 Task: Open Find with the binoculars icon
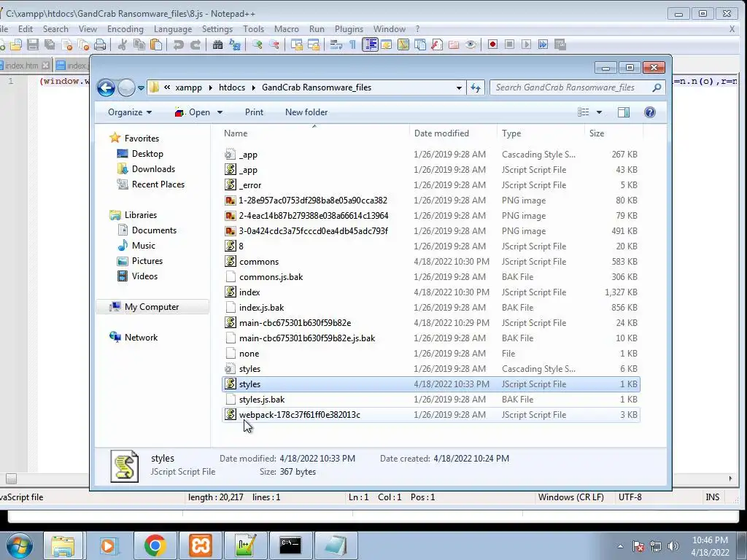click(217, 44)
